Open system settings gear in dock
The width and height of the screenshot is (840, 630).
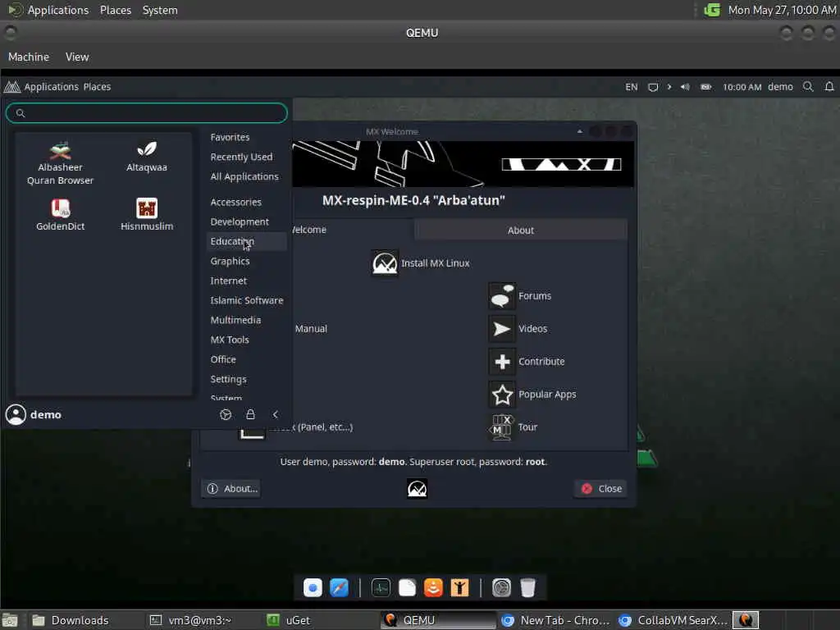point(501,587)
